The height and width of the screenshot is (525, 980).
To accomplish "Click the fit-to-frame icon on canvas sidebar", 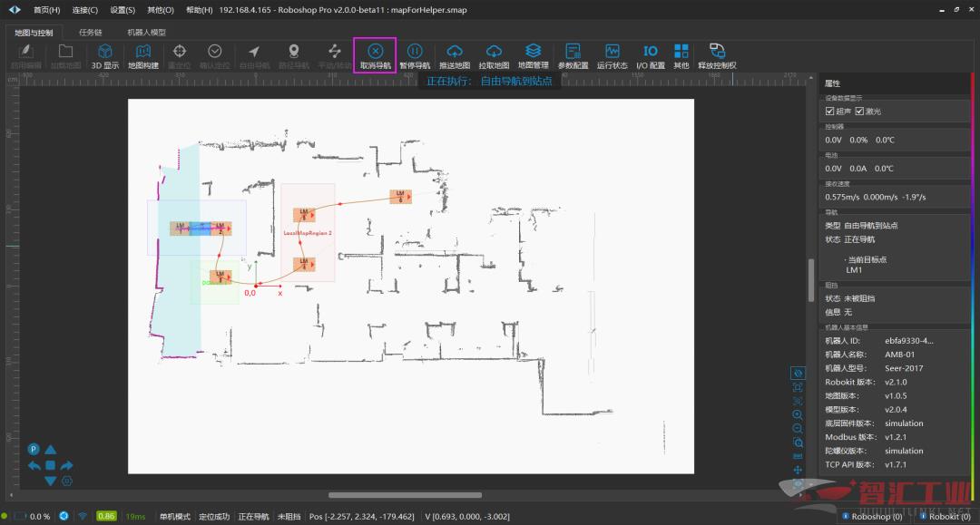I will click(x=798, y=387).
